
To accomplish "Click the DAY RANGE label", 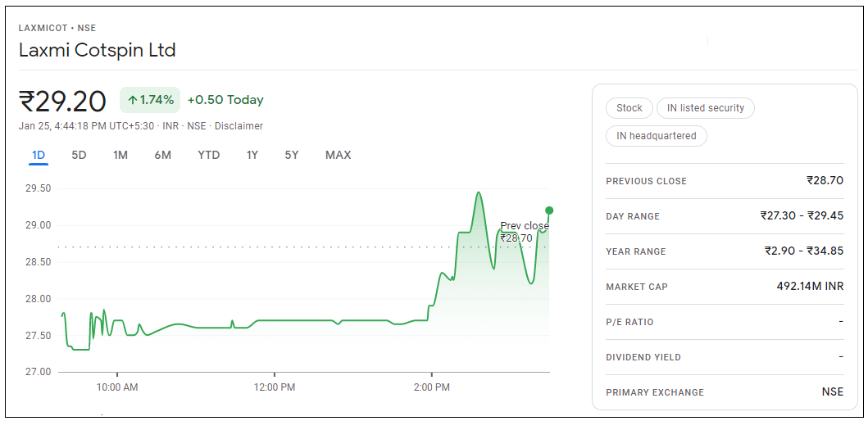I will (633, 216).
